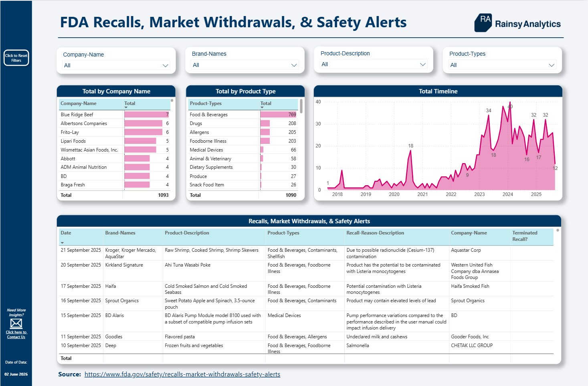
Task: Select ADM Animal Nutrition row
Action: click(x=115, y=167)
